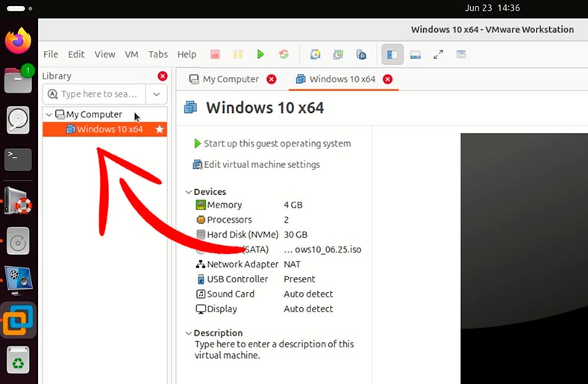Viewport: 588px width, 384px height.
Task: Open Firefox from the dock
Action: (18, 40)
